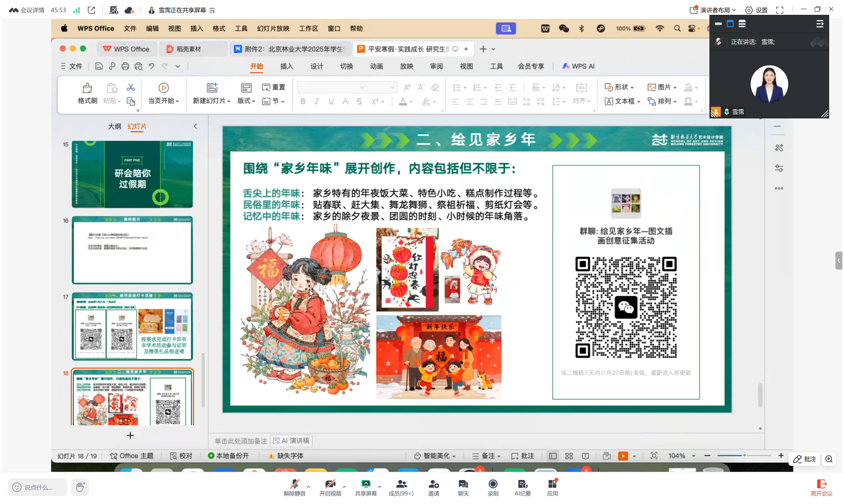Image resolution: width=844 pixels, height=504 pixels.
Task: Toggle Underline formatting button
Action: [331, 102]
